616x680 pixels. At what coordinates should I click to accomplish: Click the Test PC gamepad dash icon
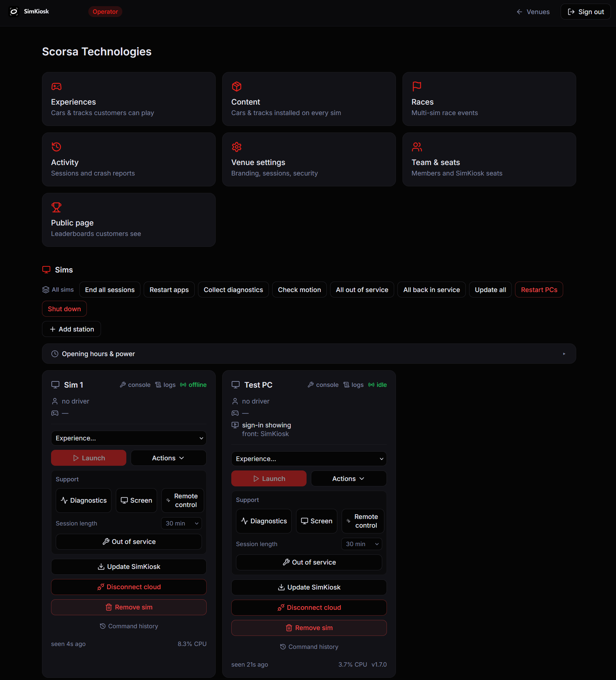(235, 413)
